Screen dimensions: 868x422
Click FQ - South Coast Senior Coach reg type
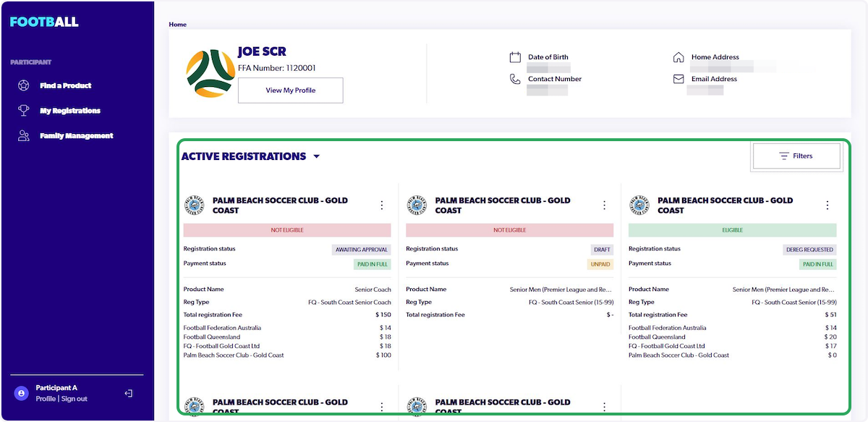pos(349,302)
